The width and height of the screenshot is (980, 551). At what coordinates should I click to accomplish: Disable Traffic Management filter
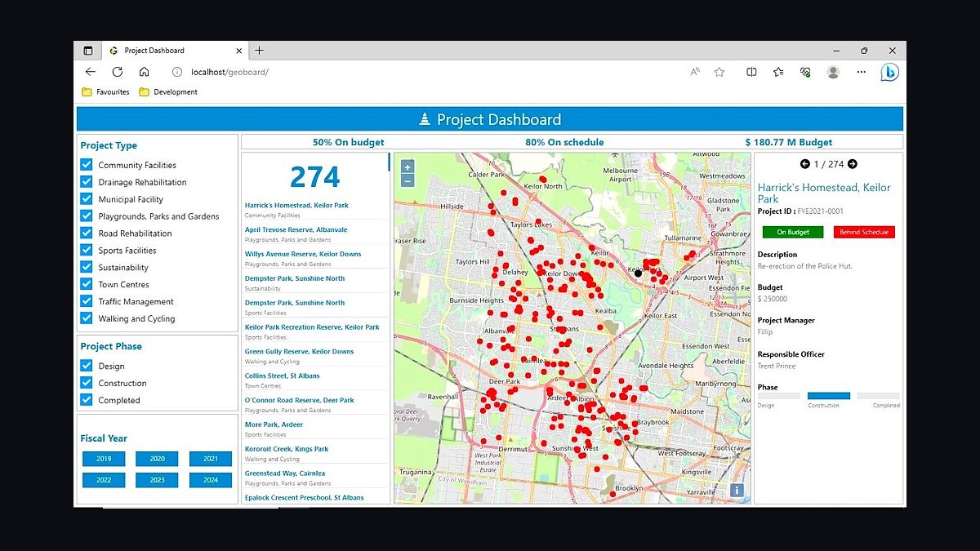[x=87, y=301]
